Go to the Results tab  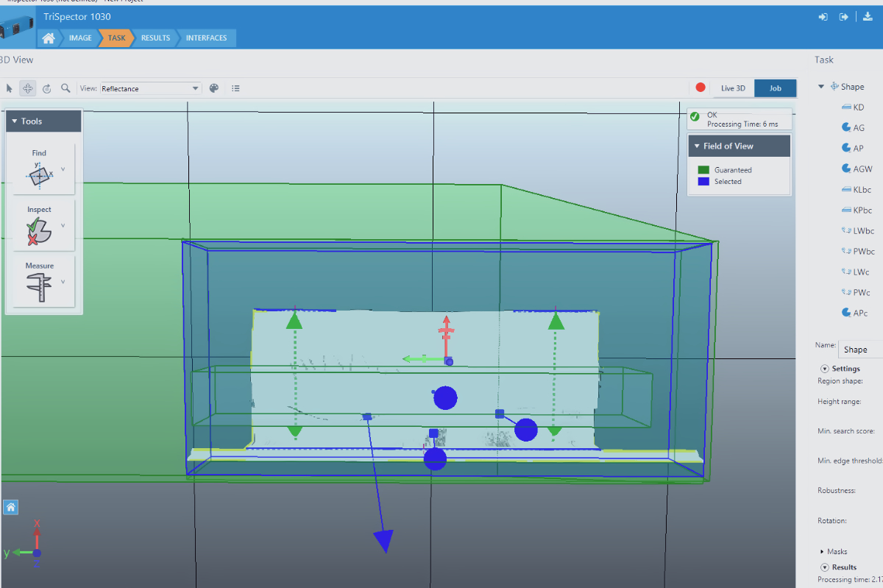click(155, 38)
